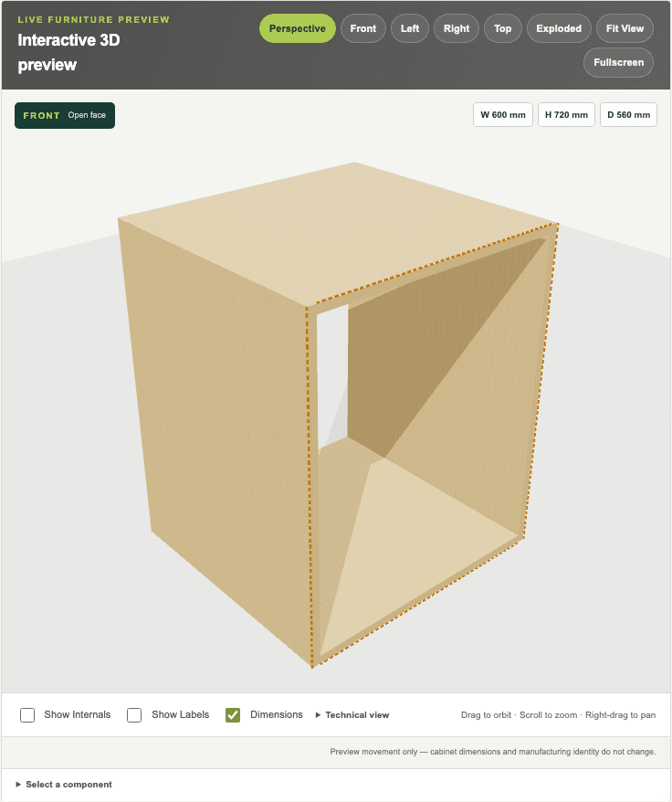The image size is (672, 802).
Task: Expand the Select a component section
Action: pyautogui.click(x=64, y=784)
